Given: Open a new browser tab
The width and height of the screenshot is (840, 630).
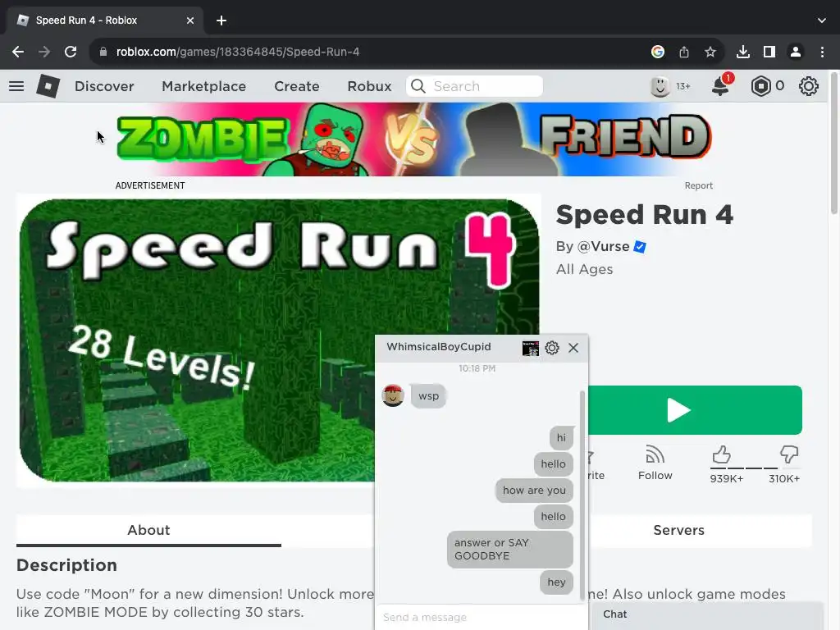Looking at the screenshot, I should pos(221,21).
